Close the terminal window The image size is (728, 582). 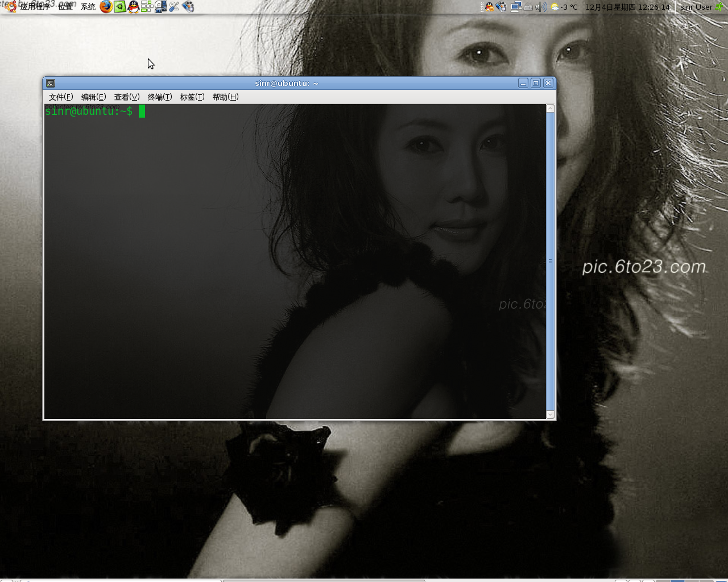(x=548, y=83)
